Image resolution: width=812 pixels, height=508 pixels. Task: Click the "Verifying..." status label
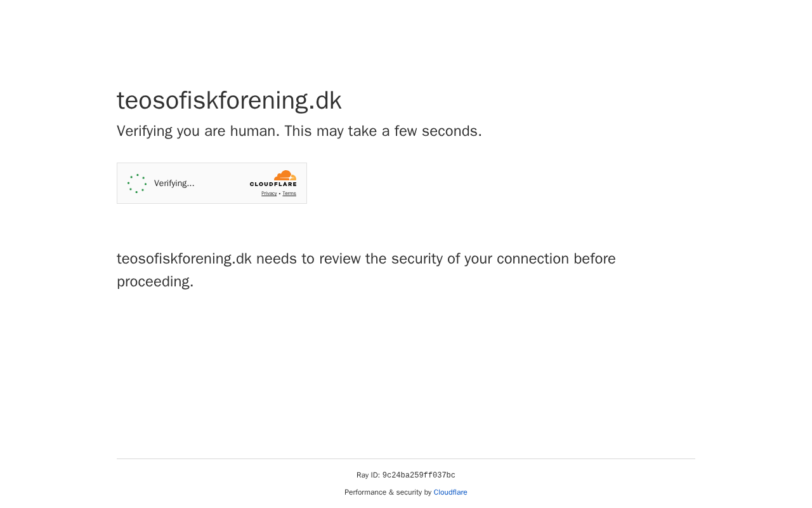click(x=174, y=184)
